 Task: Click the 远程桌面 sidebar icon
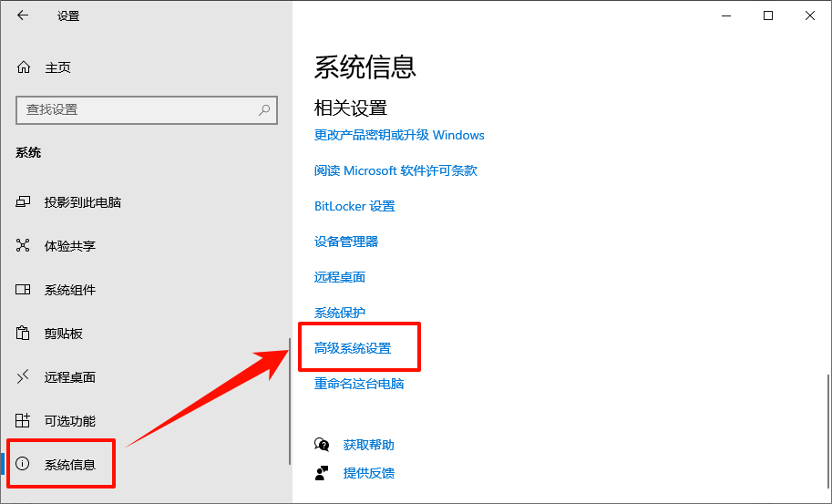click(x=23, y=376)
